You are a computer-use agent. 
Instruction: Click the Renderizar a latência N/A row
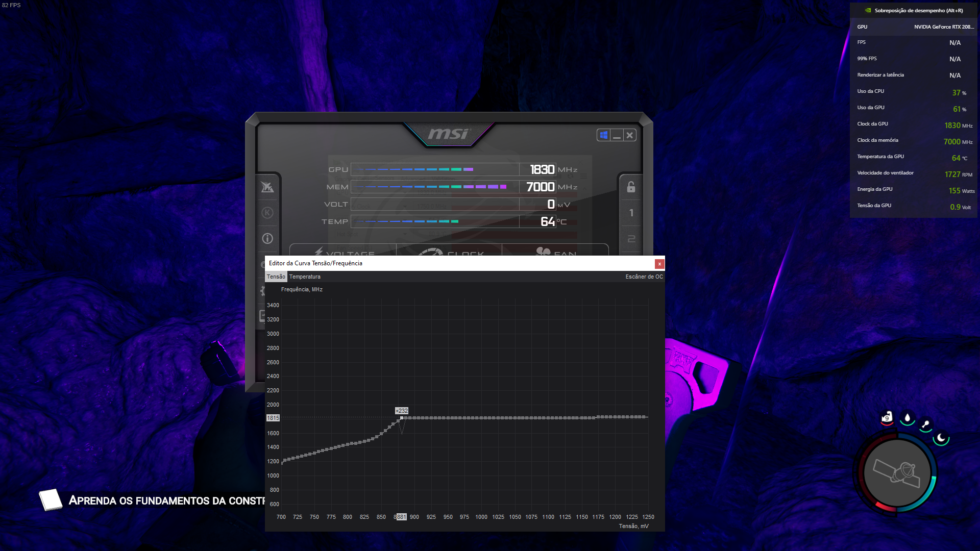pyautogui.click(x=914, y=75)
